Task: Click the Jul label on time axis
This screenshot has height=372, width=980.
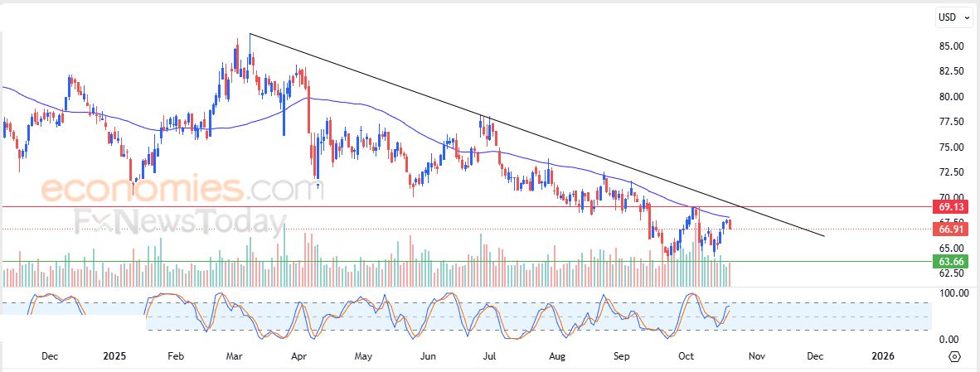Action: click(489, 356)
